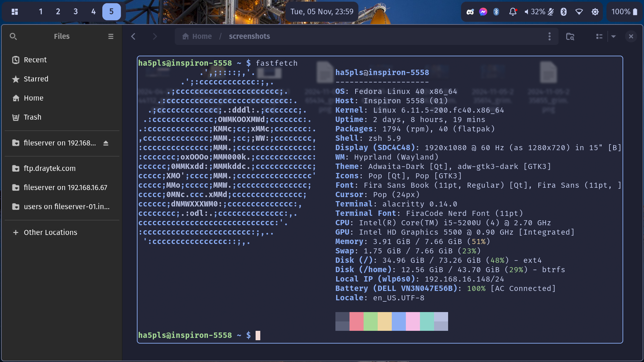The height and width of the screenshot is (362, 644).
Task: Open ftp.draytek.com in the sidebar
Action: point(50,168)
